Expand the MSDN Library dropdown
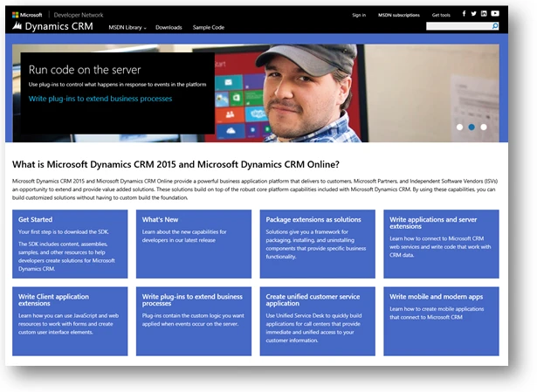Viewport: 537px width, 392px height. (127, 27)
